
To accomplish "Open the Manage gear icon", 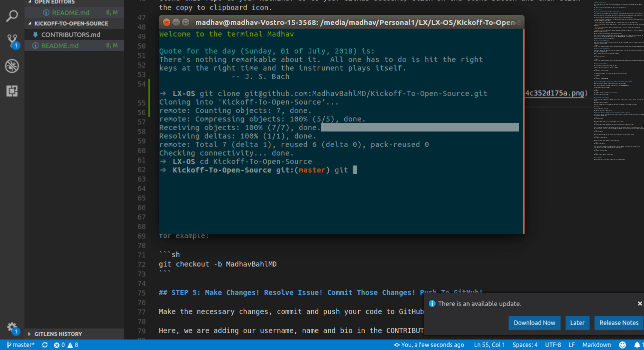I will click(x=12, y=328).
